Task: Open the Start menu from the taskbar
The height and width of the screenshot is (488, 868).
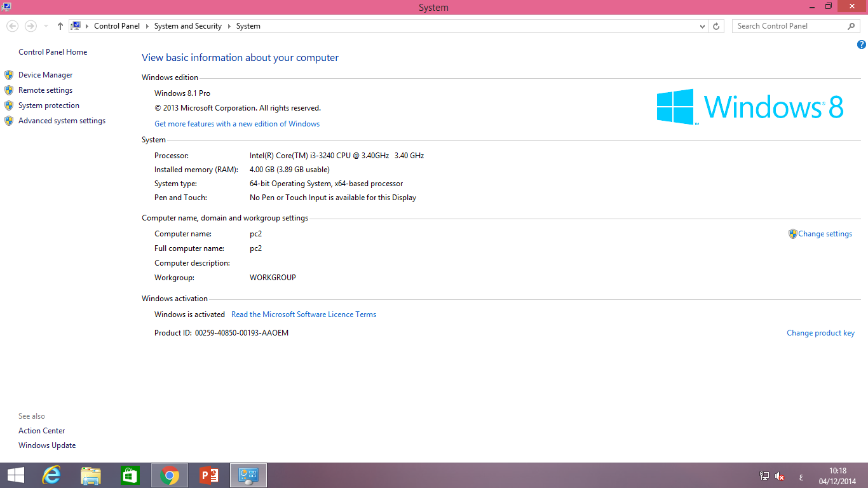Action: click(15, 475)
